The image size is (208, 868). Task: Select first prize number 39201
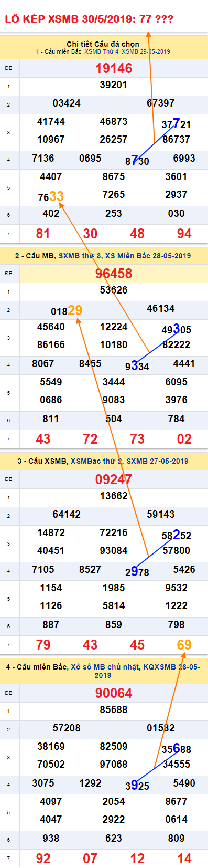(114, 85)
